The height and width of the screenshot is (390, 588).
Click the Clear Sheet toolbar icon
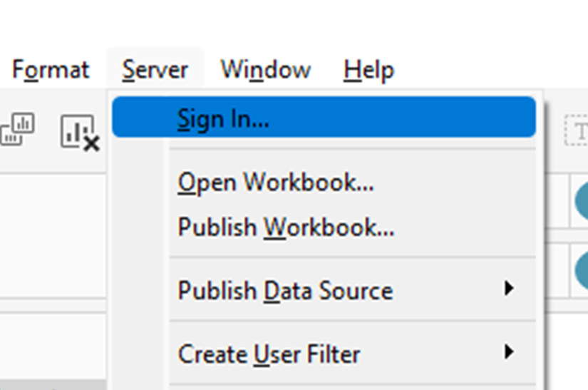[79, 133]
